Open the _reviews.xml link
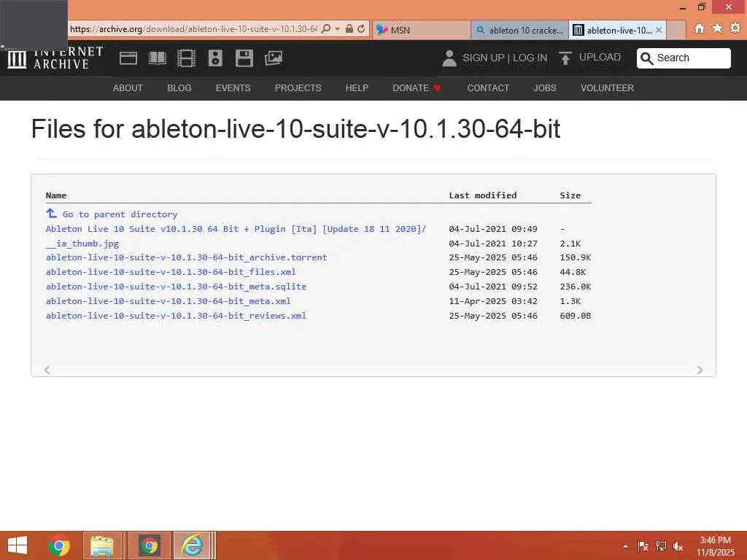Screen dimensions: 747x560 click(x=176, y=316)
